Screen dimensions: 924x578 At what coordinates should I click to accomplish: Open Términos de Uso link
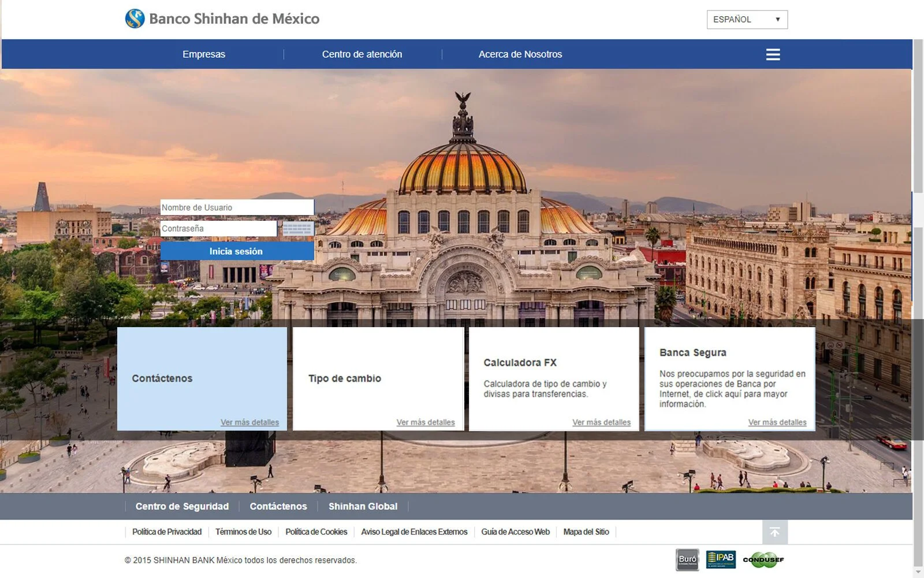[243, 532]
